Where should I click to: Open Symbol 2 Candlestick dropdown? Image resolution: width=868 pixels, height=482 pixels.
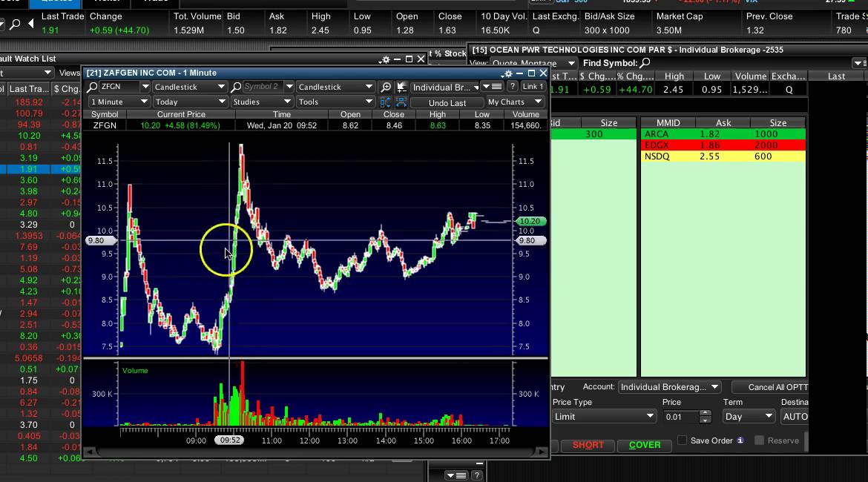[x=335, y=87]
